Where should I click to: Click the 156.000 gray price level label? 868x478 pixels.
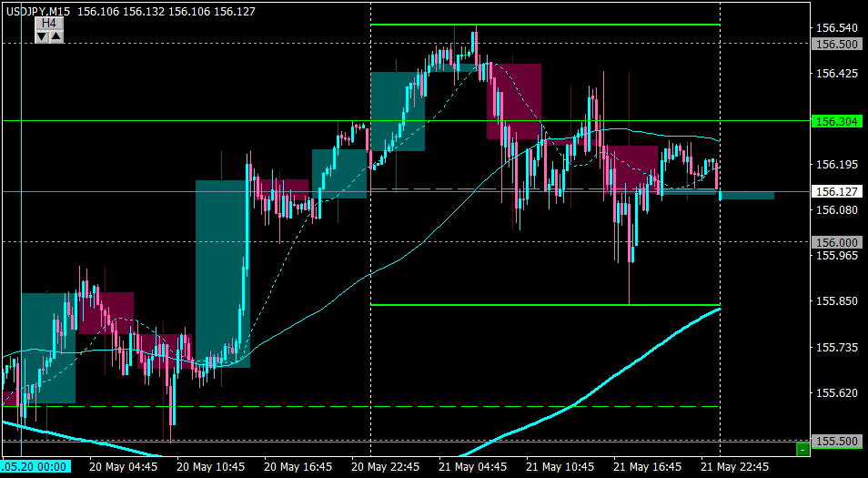tap(836, 242)
